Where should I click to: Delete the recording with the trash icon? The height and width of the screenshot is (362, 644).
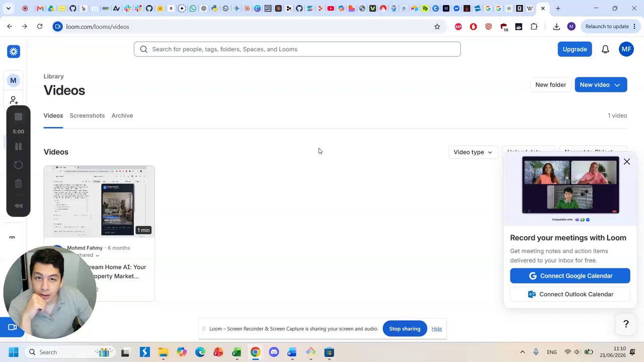click(19, 184)
